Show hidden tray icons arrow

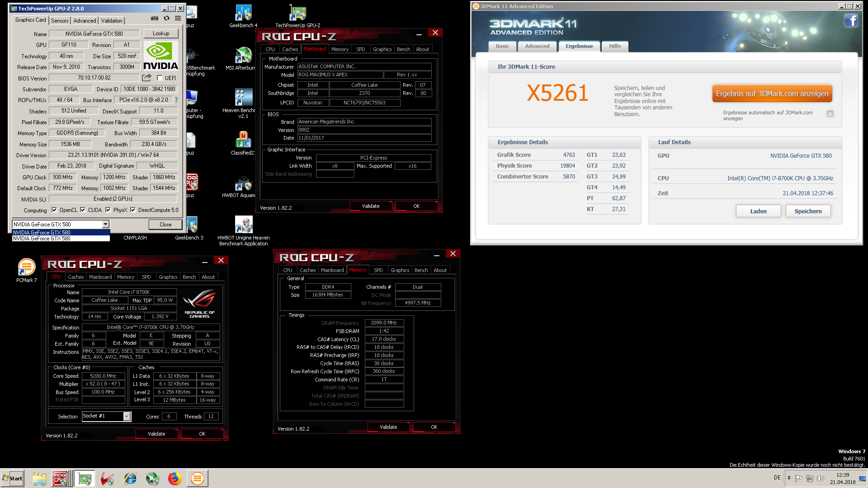tap(789, 478)
